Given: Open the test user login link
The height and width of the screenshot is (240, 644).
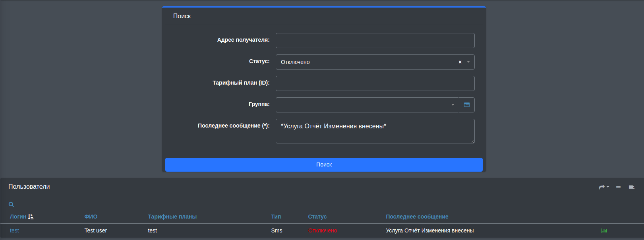Looking at the screenshot, I should 14,230.
